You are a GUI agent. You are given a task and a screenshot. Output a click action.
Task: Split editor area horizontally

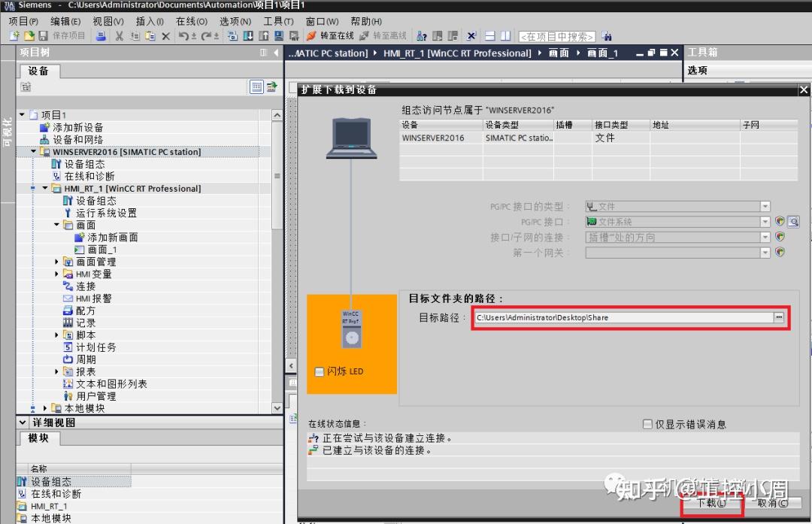click(490, 36)
